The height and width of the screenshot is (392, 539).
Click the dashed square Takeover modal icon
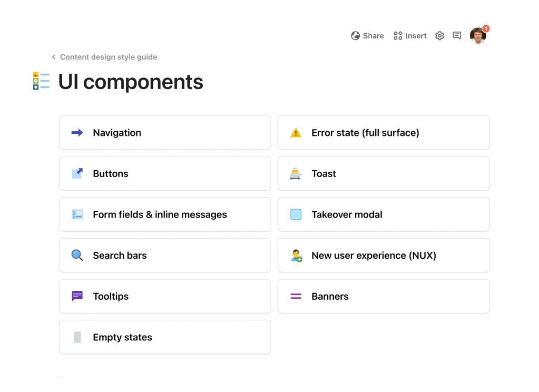(x=296, y=214)
